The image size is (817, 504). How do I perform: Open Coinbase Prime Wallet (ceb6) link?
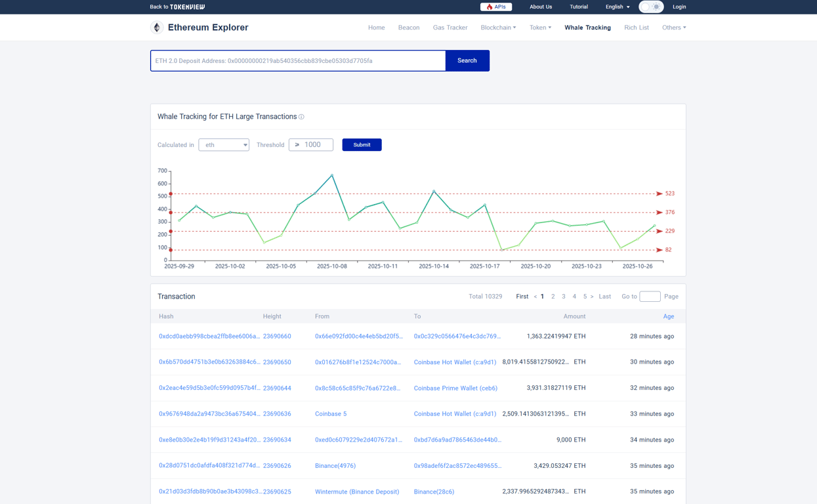[455, 388]
